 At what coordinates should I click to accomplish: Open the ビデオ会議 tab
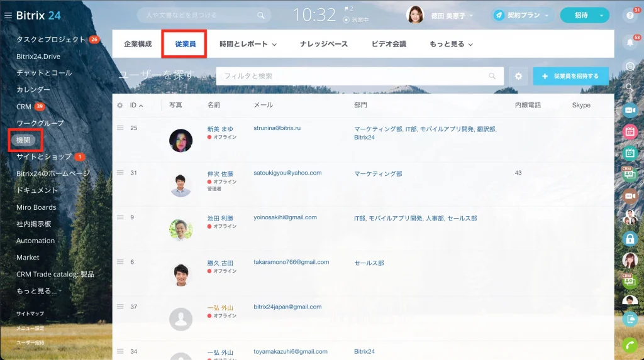[x=389, y=44]
